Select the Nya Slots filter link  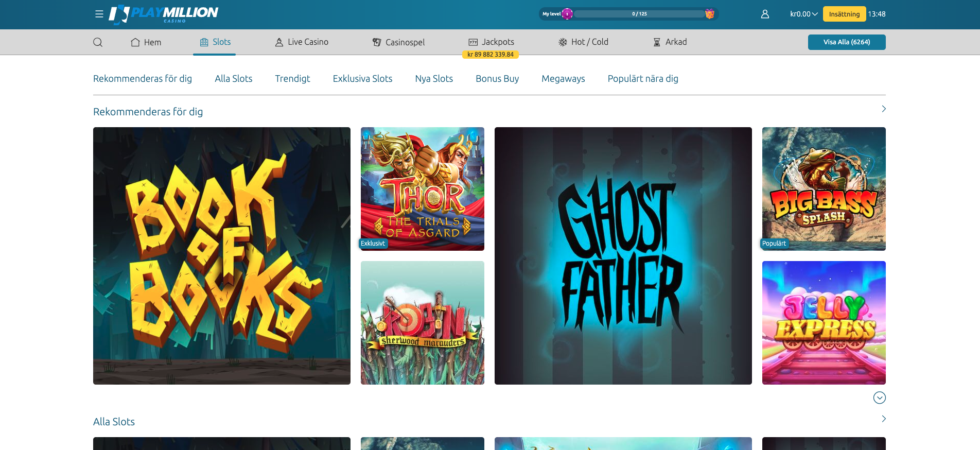[434, 79]
